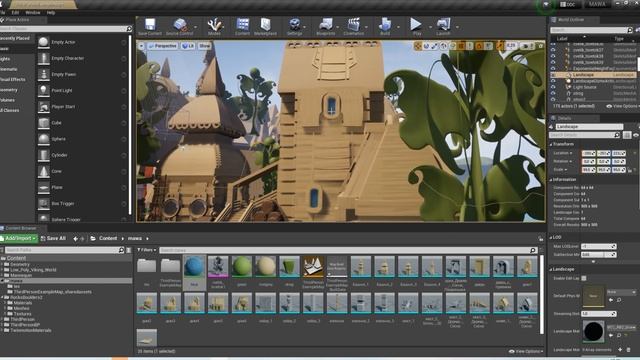Open the Add/Import dropdown
640x360 pixels.
[x=19, y=238]
